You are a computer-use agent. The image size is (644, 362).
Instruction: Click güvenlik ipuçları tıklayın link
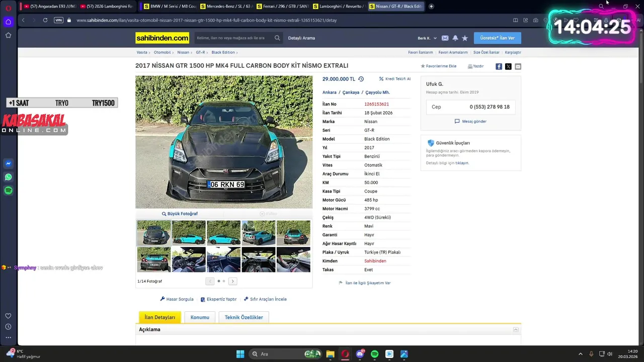coord(462,163)
